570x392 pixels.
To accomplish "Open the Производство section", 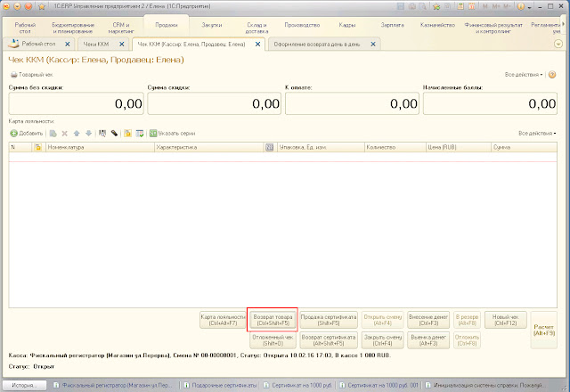I will point(302,25).
